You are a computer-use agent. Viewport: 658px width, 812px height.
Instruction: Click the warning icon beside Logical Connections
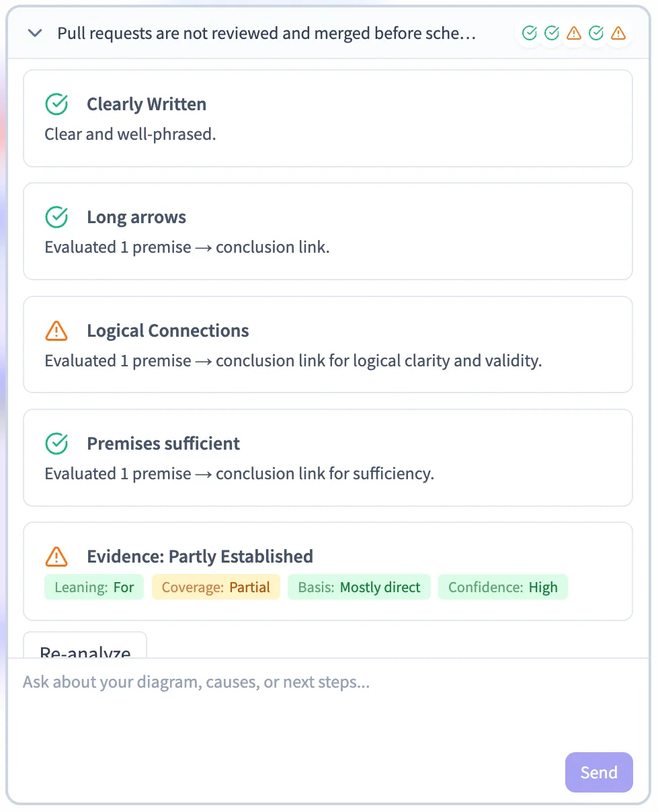[x=56, y=331]
